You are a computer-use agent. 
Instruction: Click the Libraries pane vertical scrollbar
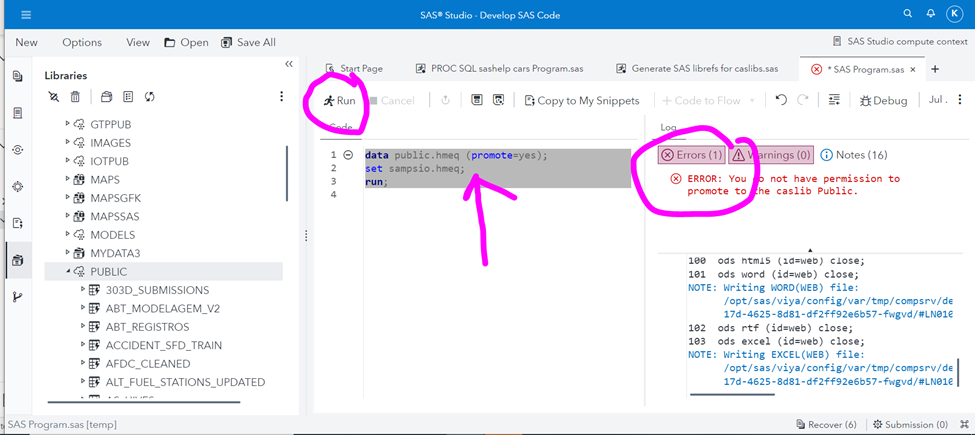coord(287,173)
